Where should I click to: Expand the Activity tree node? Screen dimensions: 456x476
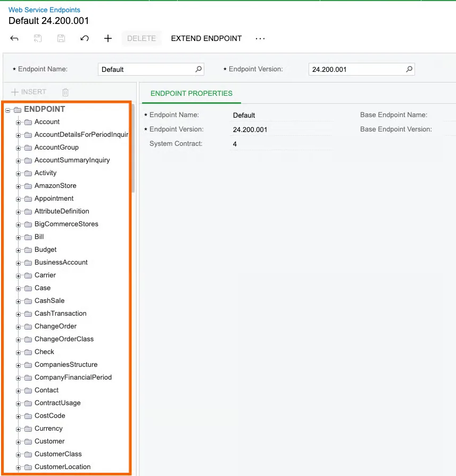pyautogui.click(x=19, y=174)
